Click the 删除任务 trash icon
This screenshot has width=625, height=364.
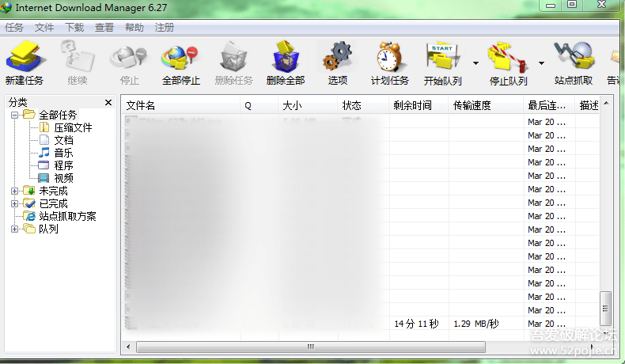coord(233,57)
